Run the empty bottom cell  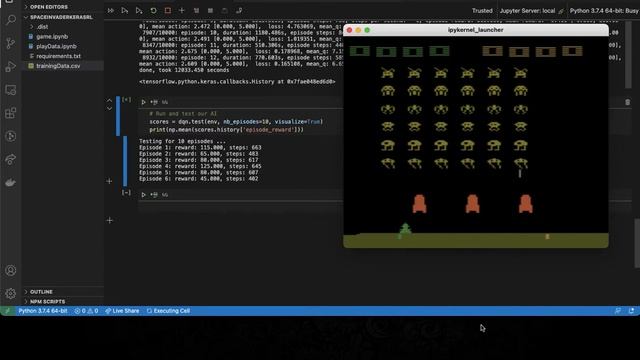coord(143,195)
